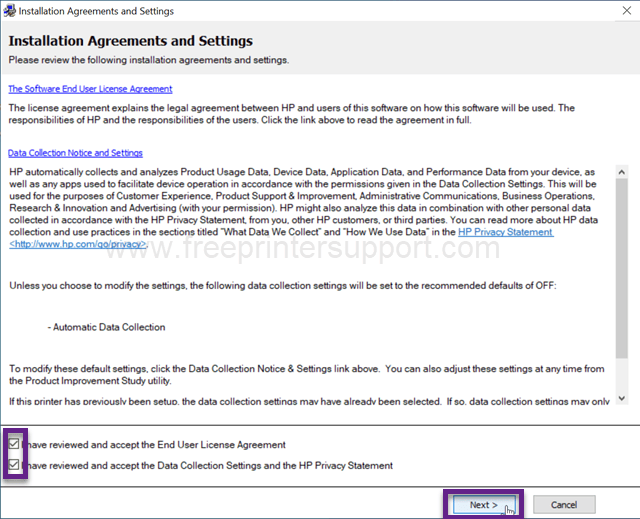This screenshot has width=640, height=519.
Task: Click the window title bar text
Action: click(x=96, y=11)
